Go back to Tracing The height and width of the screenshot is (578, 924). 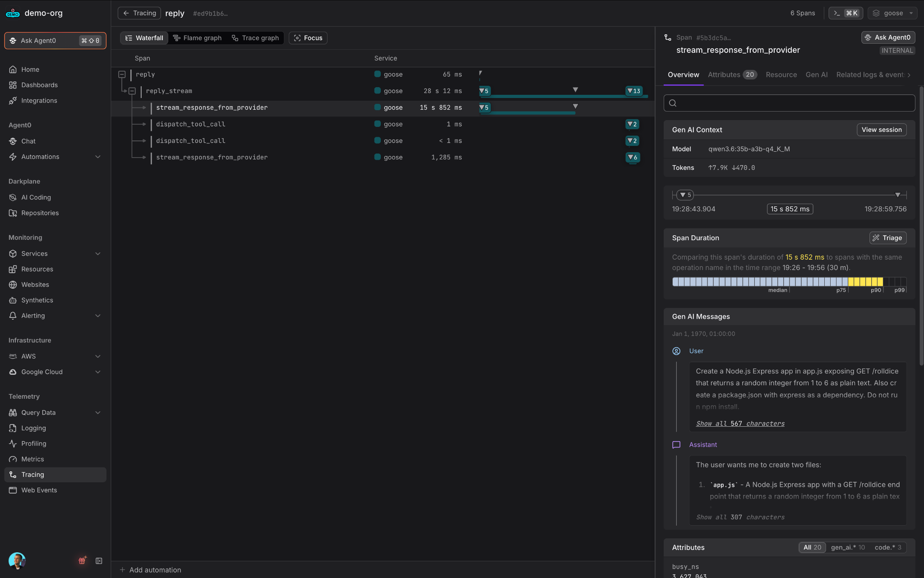[x=139, y=13]
